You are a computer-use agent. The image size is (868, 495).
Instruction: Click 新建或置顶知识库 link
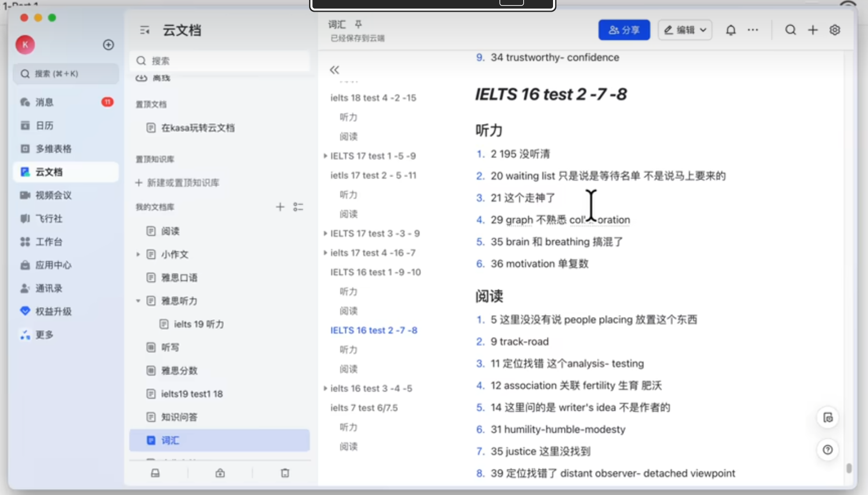183,183
